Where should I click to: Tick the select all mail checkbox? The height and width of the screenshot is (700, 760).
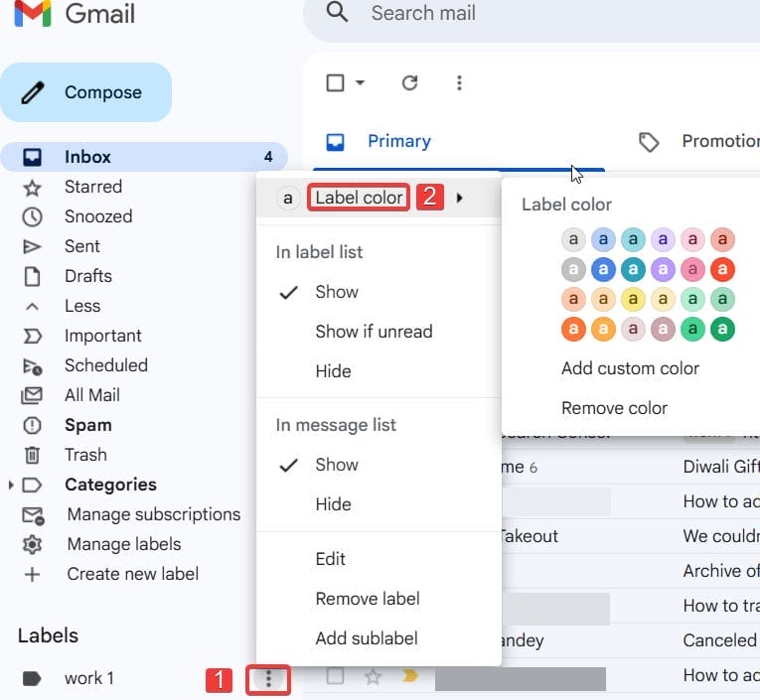click(336, 83)
